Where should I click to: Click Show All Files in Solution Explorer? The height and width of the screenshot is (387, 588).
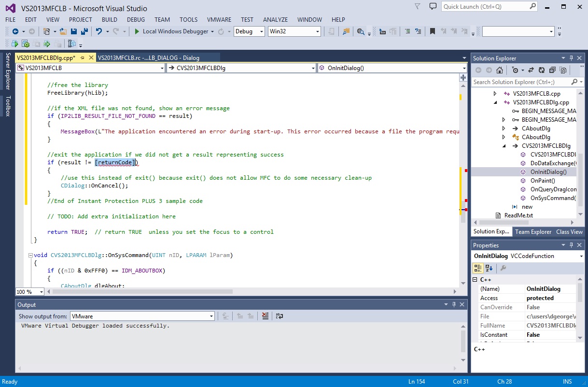point(562,70)
